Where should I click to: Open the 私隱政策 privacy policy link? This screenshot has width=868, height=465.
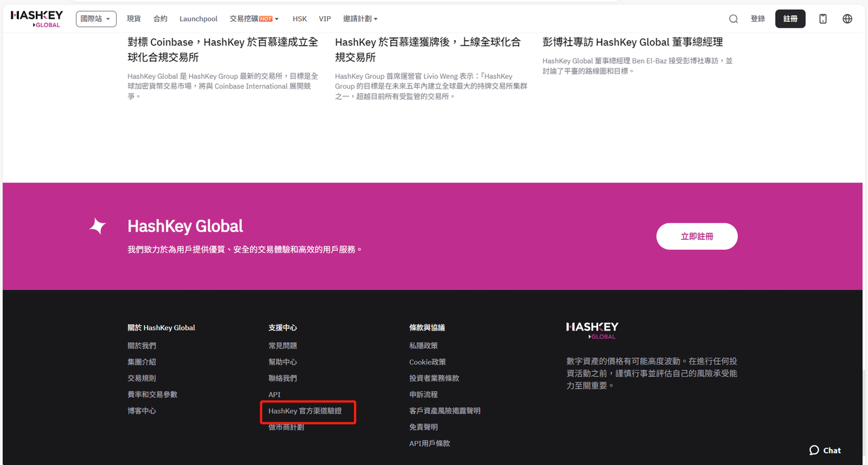423,346
